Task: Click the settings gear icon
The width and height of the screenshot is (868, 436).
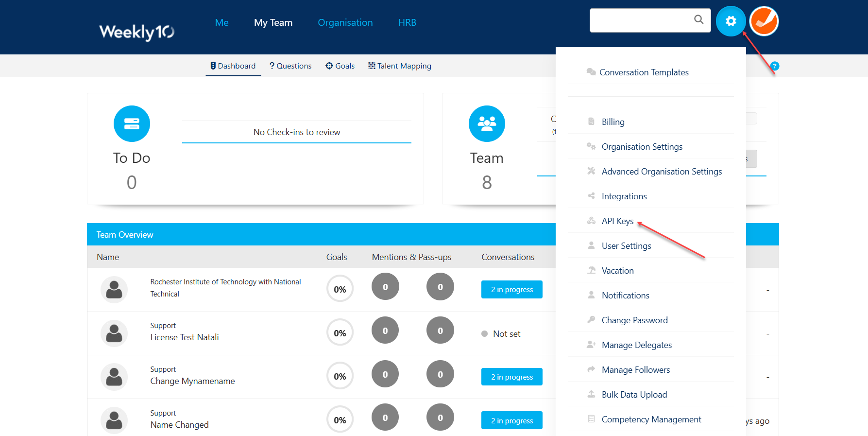Action: (x=731, y=21)
